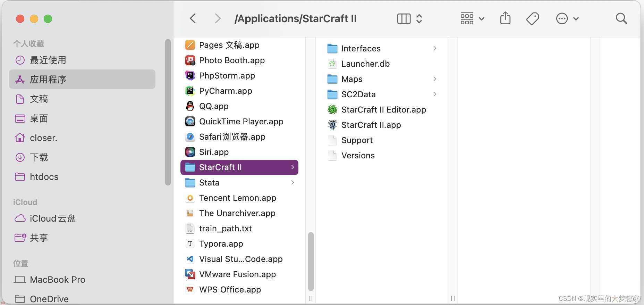The width and height of the screenshot is (644, 305).
Task: Click The Unarchiver.app icon
Action: (190, 213)
